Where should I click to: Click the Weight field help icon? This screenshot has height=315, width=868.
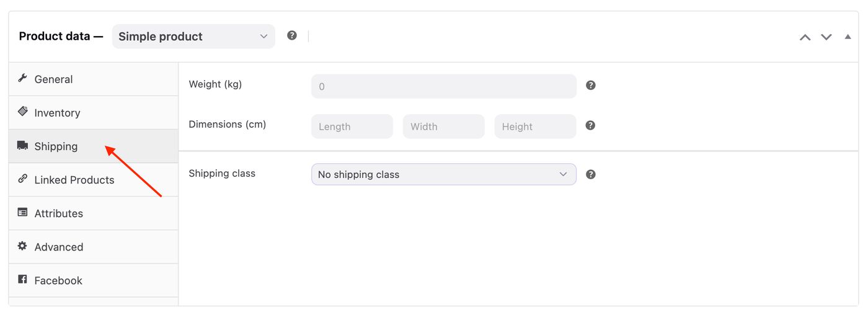click(x=591, y=86)
